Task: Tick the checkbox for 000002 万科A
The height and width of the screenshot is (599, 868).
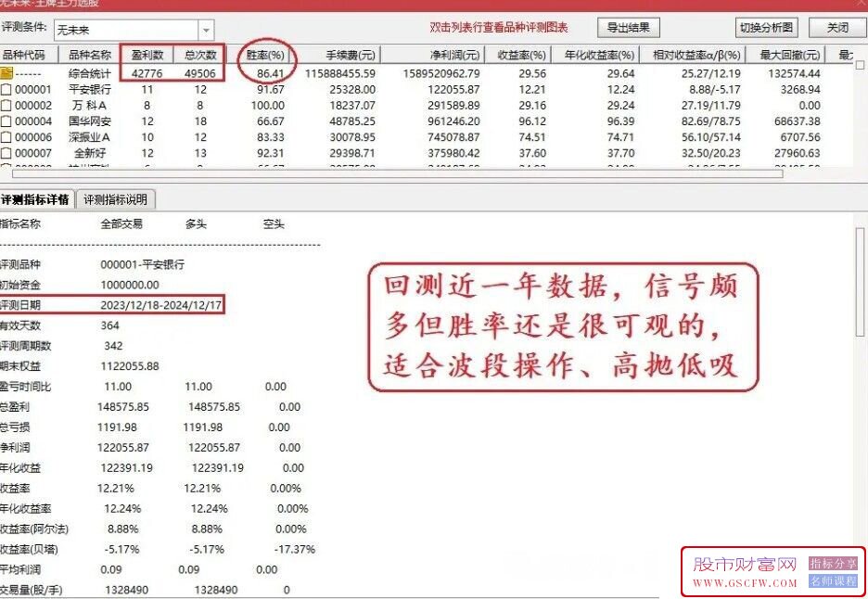Action: [x=6, y=105]
